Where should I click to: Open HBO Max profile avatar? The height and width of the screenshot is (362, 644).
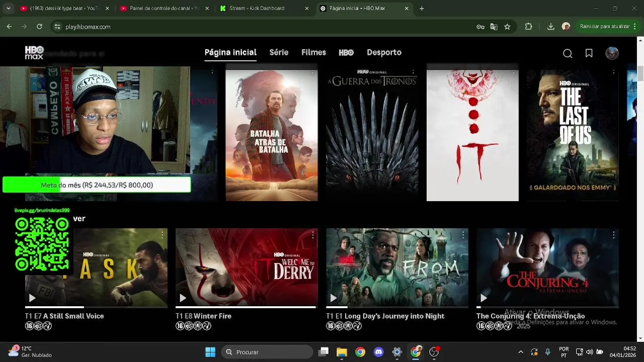pos(612,53)
